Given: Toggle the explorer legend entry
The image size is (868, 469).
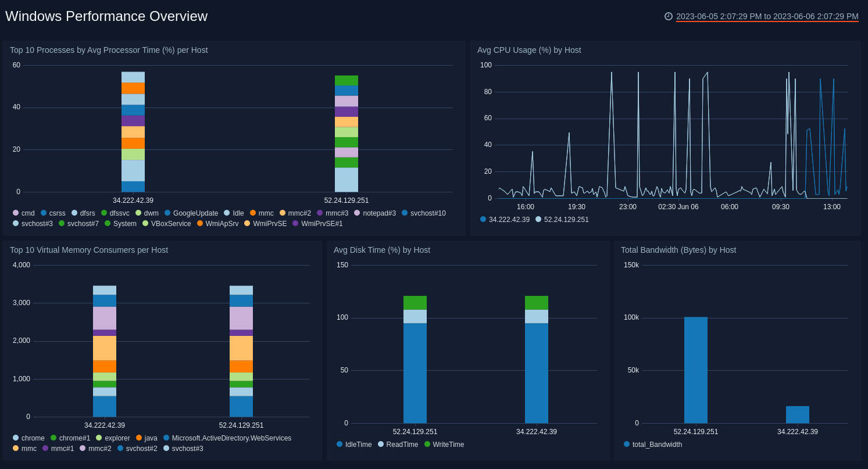Looking at the screenshot, I should click(x=113, y=438).
